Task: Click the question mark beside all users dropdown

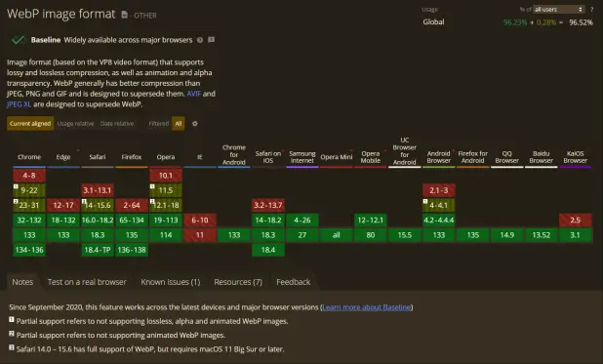Action: 592,9
